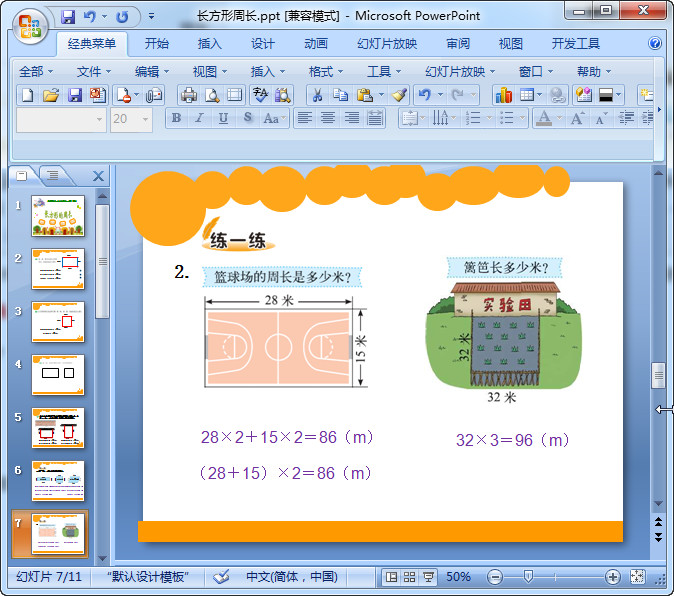Screen dimensions: 674x596
Task: Click zoom out minus button
Action: [495, 577]
